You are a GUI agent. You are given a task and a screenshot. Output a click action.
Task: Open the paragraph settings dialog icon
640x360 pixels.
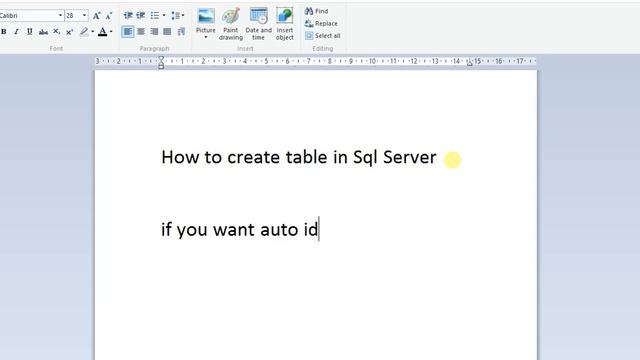tap(181, 31)
